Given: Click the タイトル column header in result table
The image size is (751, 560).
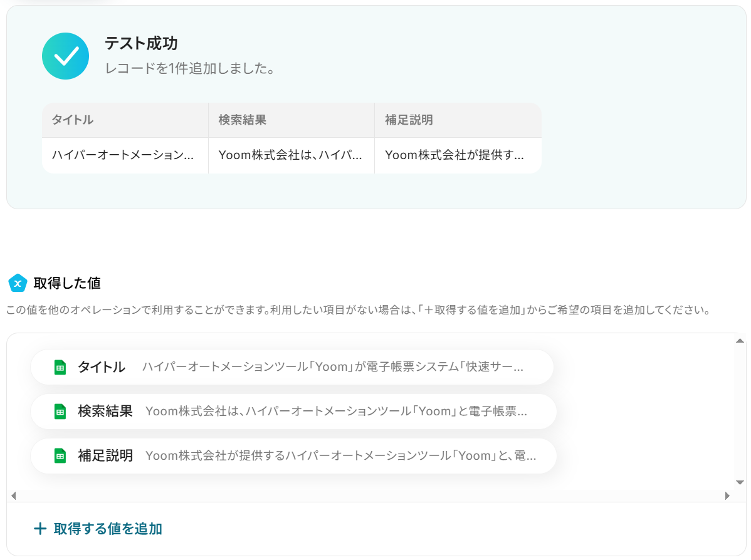Looking at the screenshot, I should click(125, 120).
